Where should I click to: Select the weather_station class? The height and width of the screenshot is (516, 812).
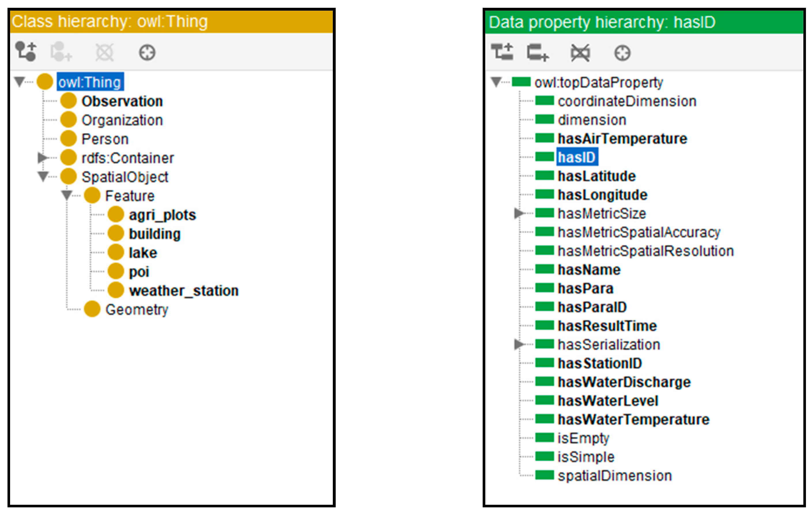coord(184,291)
